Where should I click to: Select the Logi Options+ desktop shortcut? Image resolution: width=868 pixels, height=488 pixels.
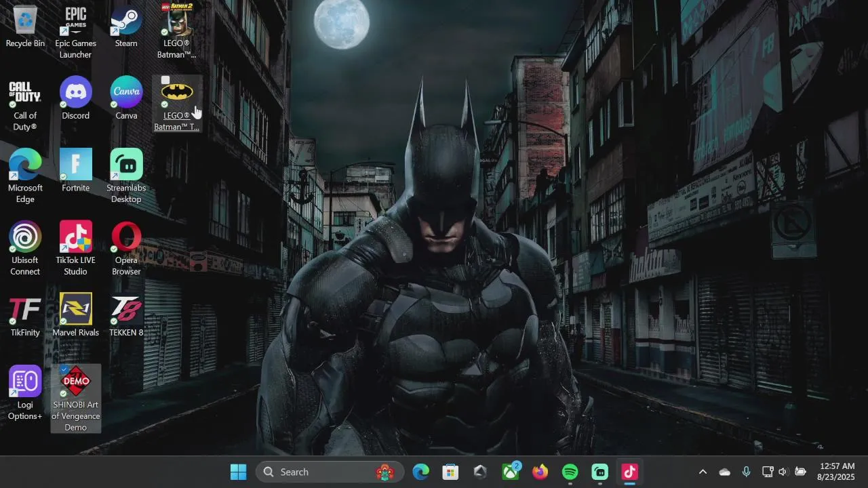click(25, 393)
